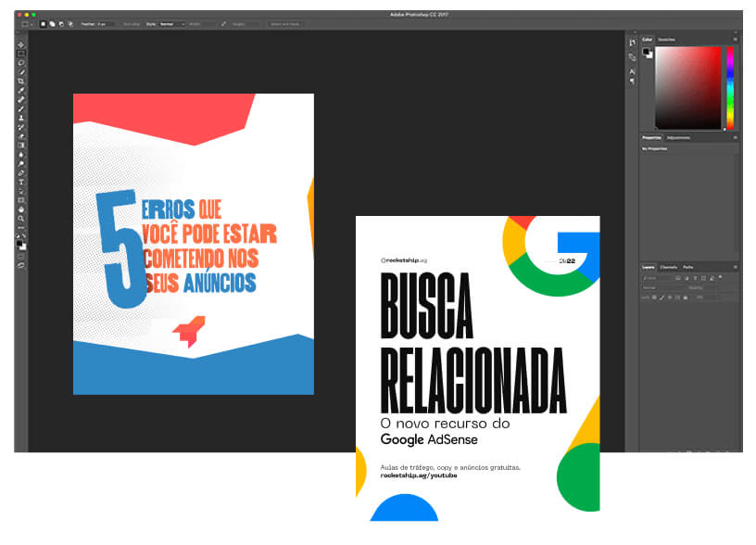Toggle the Anti-alias checkbox
The width and height of the screenshot is (756, 545).
[132, 23]
